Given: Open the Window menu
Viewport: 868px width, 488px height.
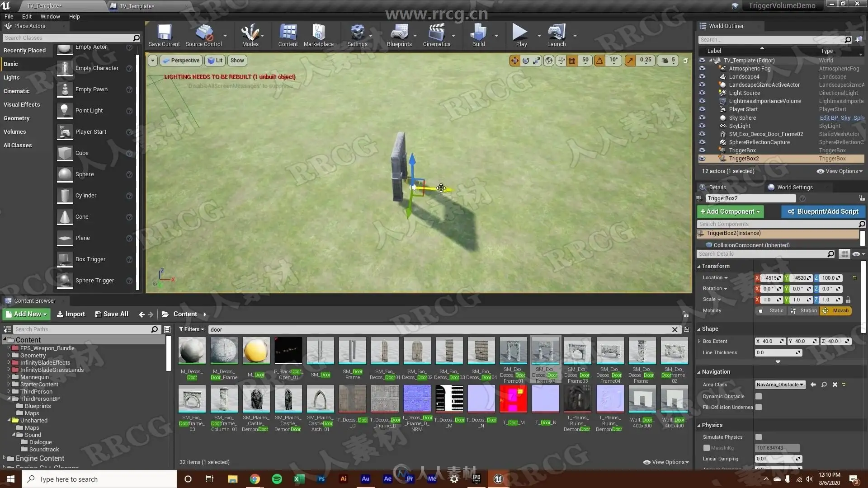Looking at the screenshot, I should tap(50, 17).
